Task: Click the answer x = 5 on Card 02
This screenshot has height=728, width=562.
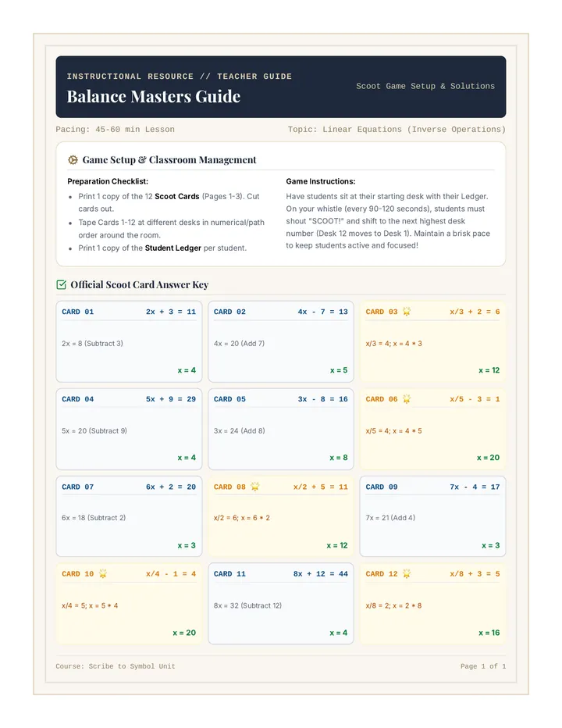Action: point(339,370)
